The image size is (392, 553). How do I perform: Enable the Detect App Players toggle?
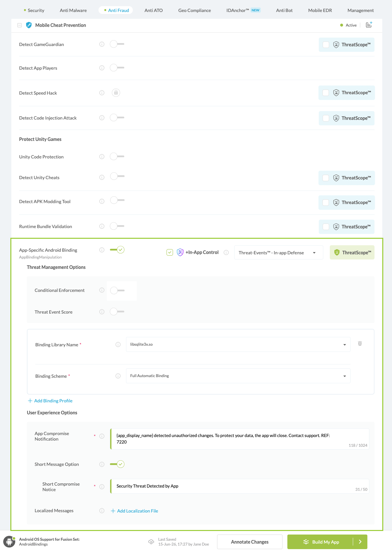117,68
